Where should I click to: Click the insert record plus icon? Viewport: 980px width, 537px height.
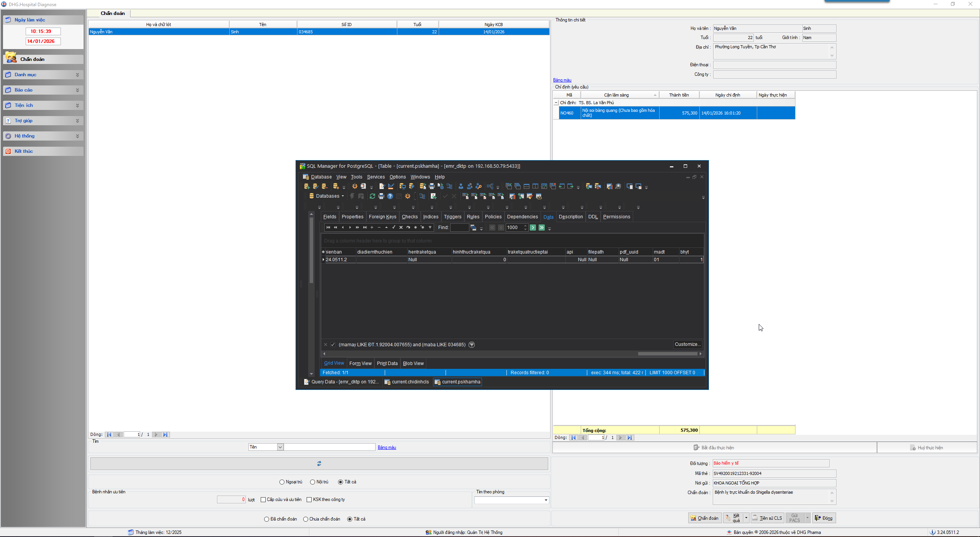pos(372,228)
